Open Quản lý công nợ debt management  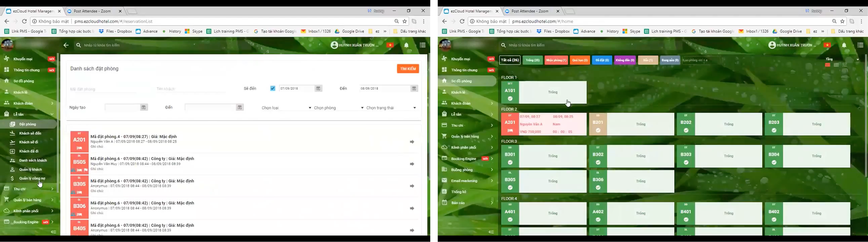click(32, 178)
